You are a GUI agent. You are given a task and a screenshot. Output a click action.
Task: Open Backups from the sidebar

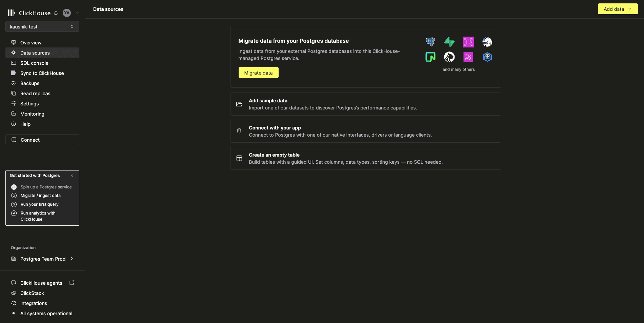(42, 83)
